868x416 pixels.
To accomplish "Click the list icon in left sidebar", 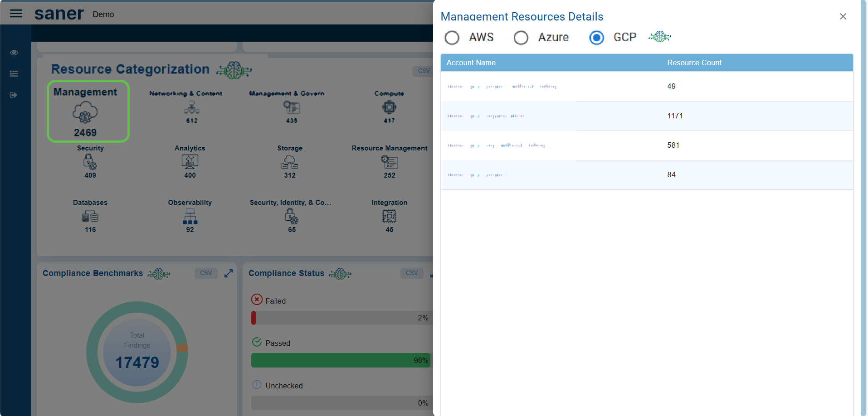I will [x=14, y=73].
